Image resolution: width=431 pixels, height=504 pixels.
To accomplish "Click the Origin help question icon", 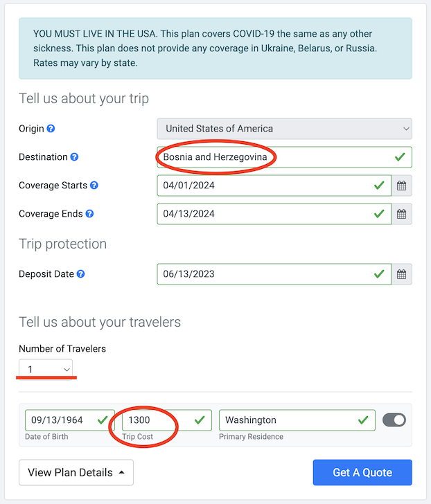I will tap(51, 129).
